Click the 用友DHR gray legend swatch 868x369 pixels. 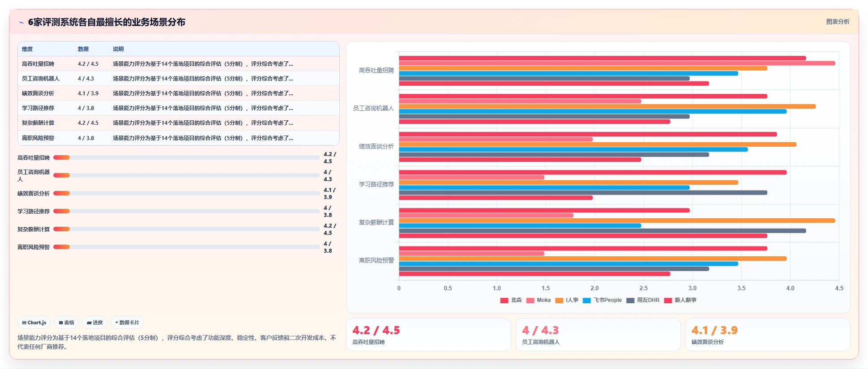pyautogui.click(x=630, y=300)
